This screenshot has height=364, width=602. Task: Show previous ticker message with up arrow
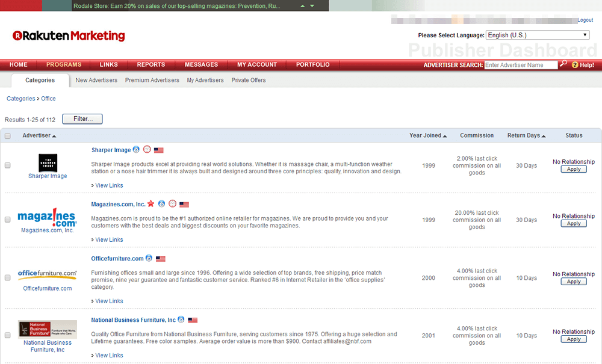303,6
